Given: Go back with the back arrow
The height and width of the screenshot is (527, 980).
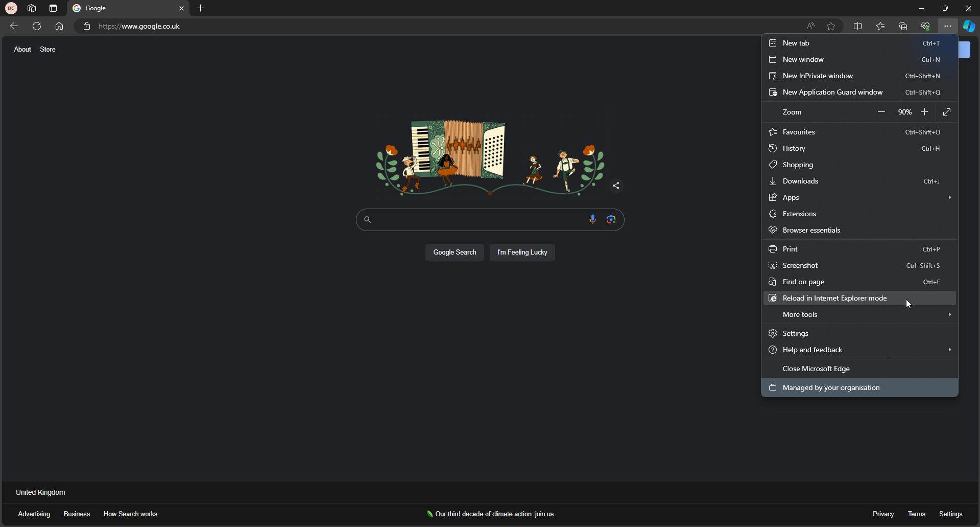Looking at the screenshot, I should click(14, 26).
